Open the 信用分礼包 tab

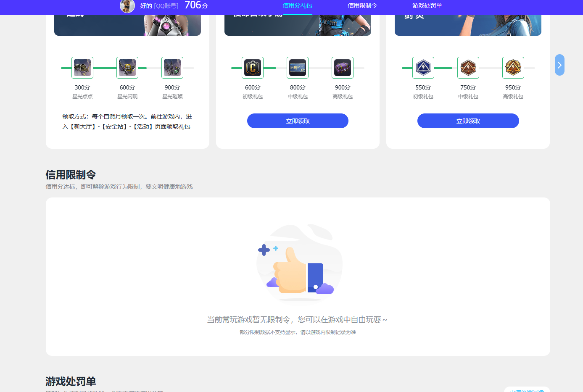(x=297, y=6)
